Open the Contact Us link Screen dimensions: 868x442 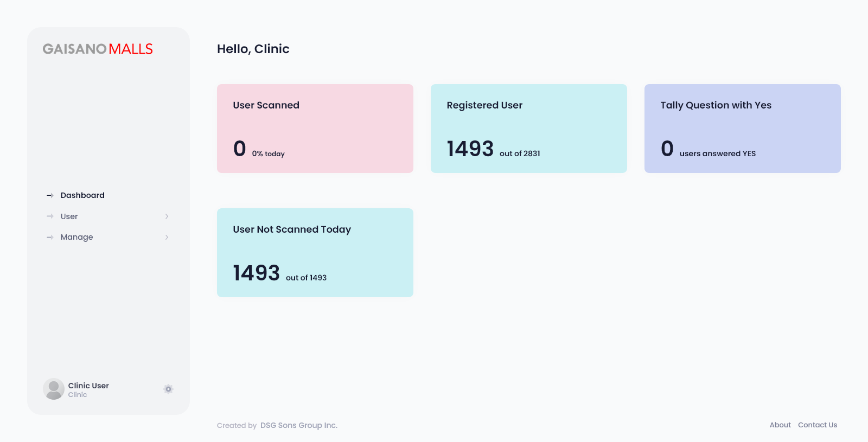(x=818, y=425)
